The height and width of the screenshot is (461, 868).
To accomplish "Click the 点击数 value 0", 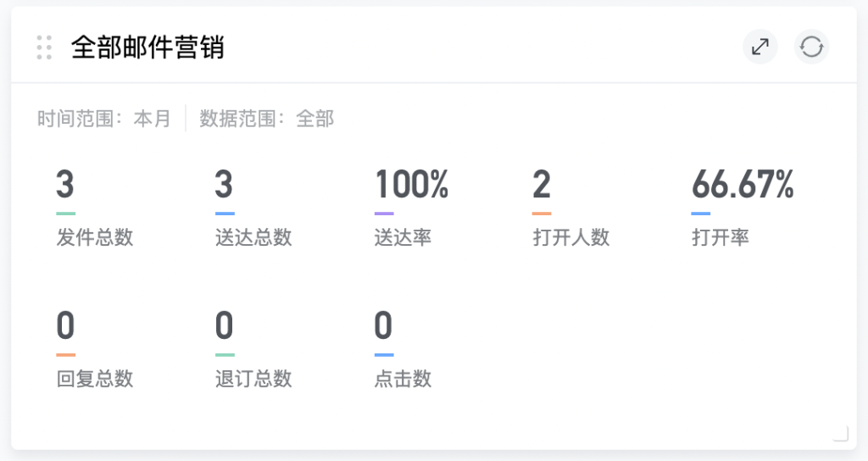I will 383,325.
